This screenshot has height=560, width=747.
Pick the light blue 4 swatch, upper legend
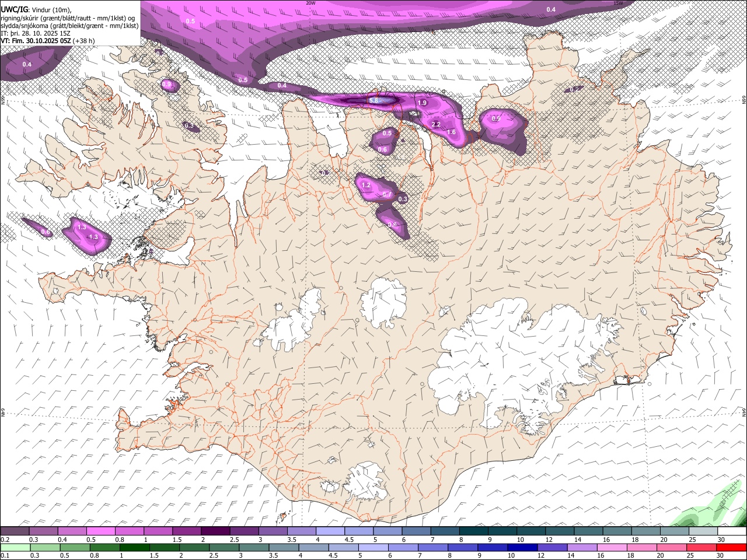pos(330,531)
